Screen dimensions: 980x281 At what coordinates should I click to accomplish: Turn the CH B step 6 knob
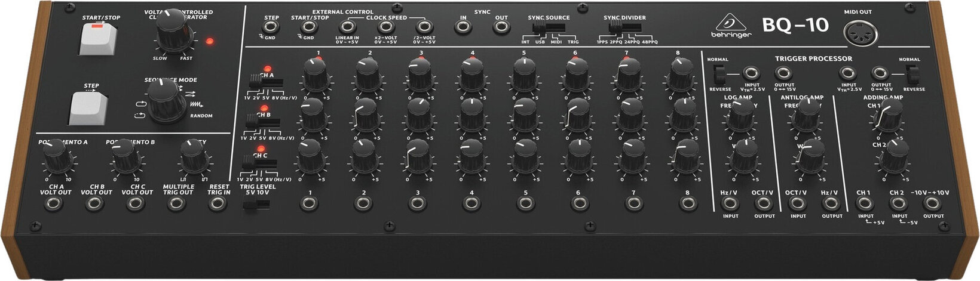(x=577, y=116)
